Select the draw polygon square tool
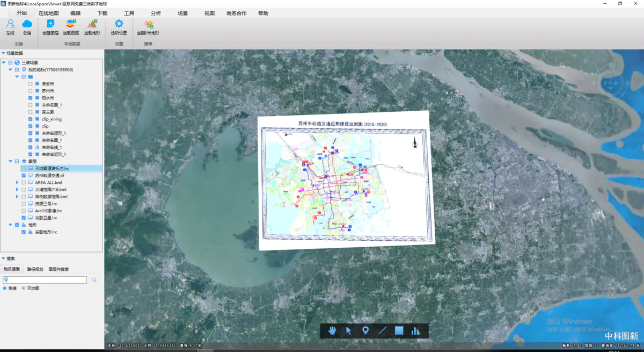The height and width of the screenshot is (352, 644). tap(399, 331)
